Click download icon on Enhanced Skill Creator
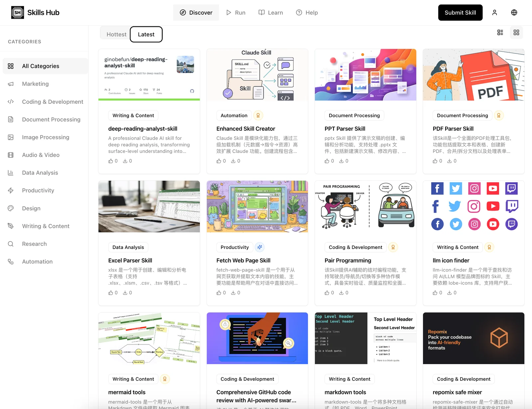 [233, 161]
